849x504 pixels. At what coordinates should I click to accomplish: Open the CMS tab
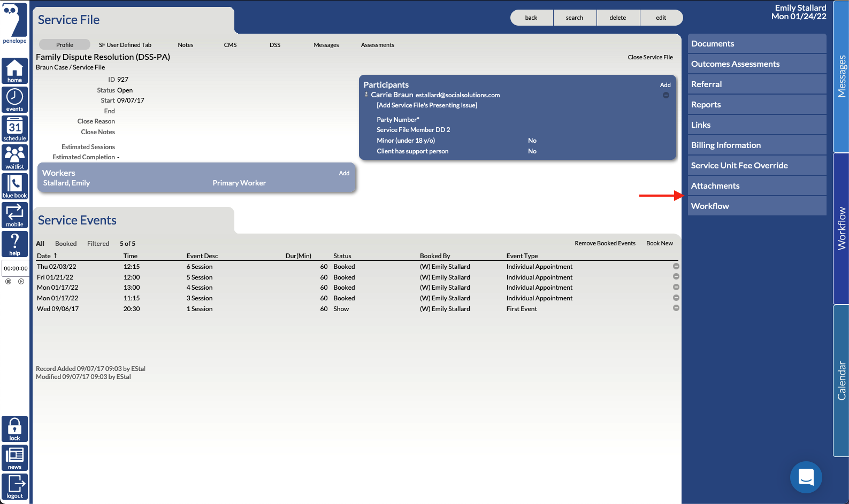[x=230, y=45]
